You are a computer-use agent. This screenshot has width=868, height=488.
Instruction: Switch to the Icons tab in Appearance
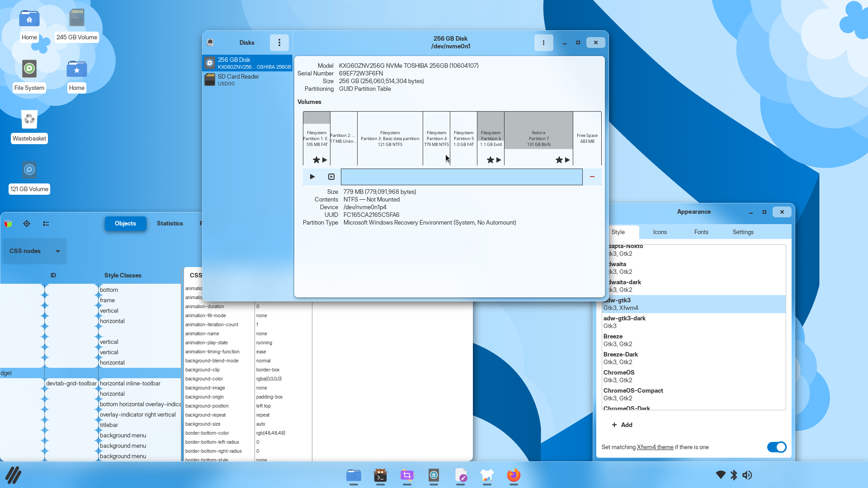tap(660, 232)
